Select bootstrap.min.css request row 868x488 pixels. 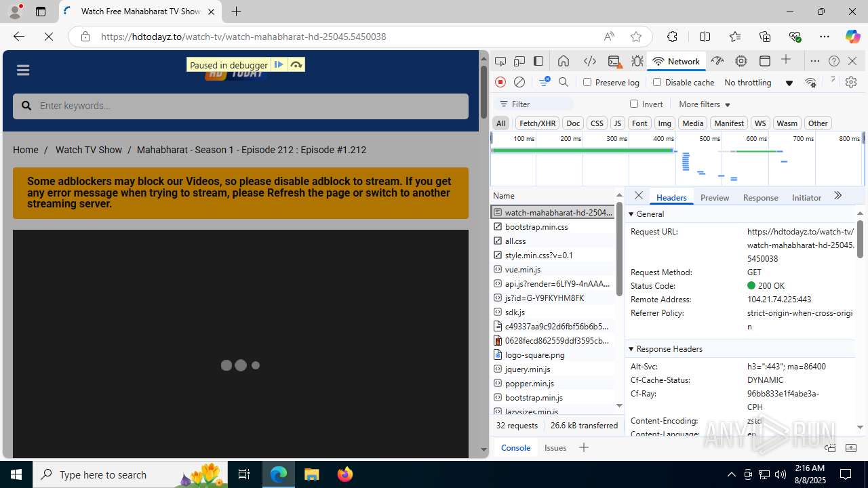(553, 226)
